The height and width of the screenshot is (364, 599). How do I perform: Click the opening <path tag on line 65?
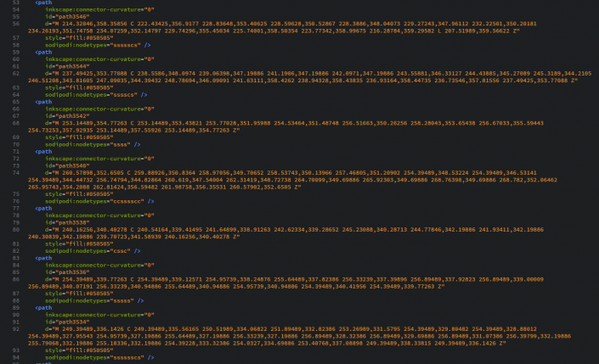tap(43, 102)
